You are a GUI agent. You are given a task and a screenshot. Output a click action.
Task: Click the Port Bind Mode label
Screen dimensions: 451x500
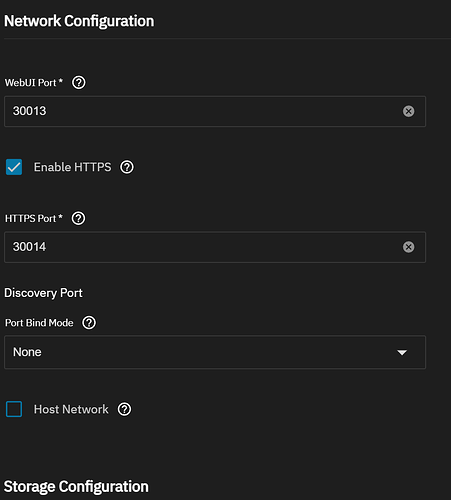point(39,323)
